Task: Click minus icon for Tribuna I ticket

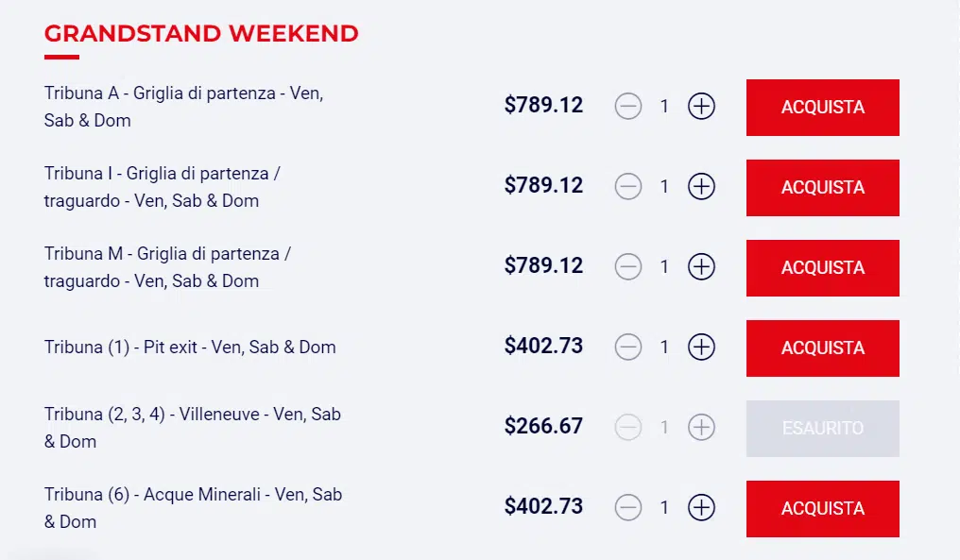Action: pos(628,187)
